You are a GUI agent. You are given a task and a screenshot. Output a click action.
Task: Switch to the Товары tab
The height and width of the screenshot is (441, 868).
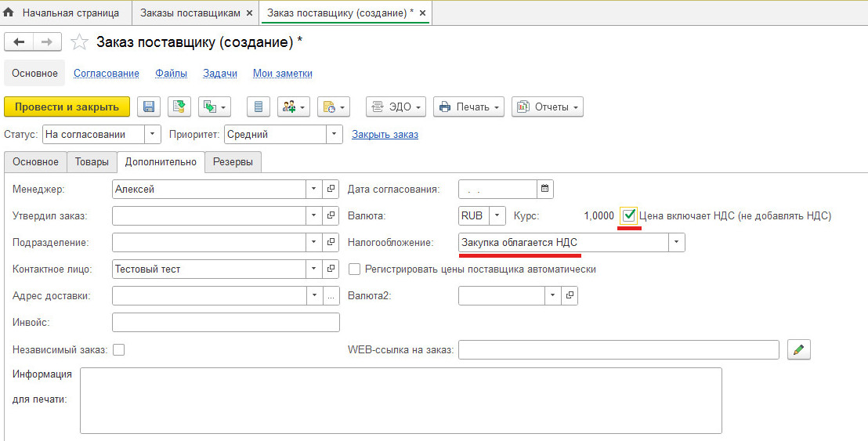point(92,161)
